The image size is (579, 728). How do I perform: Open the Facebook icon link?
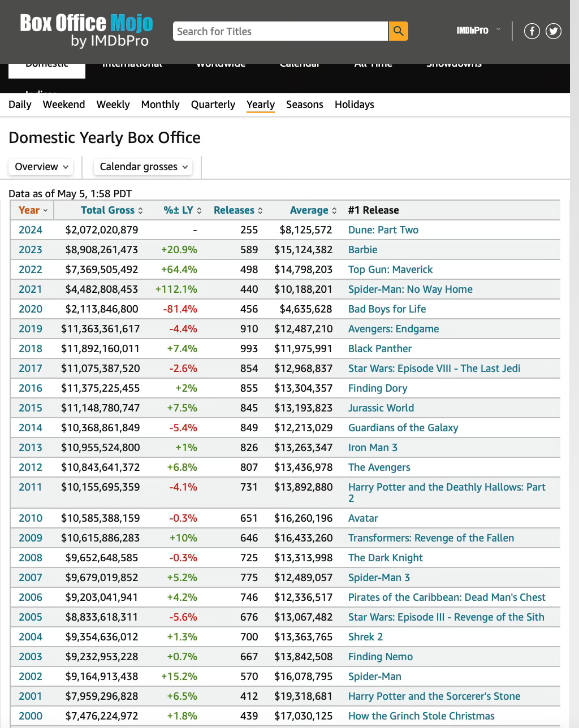click(532, 31)
